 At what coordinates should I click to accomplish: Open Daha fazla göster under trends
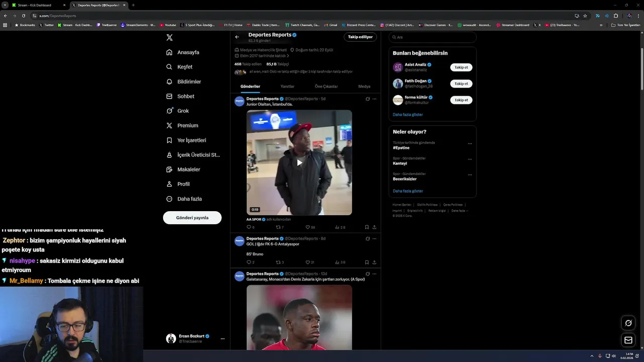coord(408,191)
